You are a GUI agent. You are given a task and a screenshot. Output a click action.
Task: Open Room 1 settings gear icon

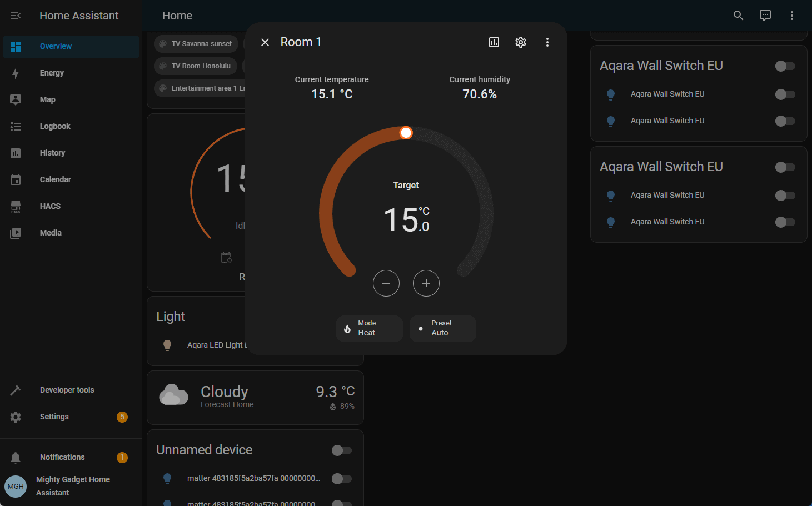[520, 42]
